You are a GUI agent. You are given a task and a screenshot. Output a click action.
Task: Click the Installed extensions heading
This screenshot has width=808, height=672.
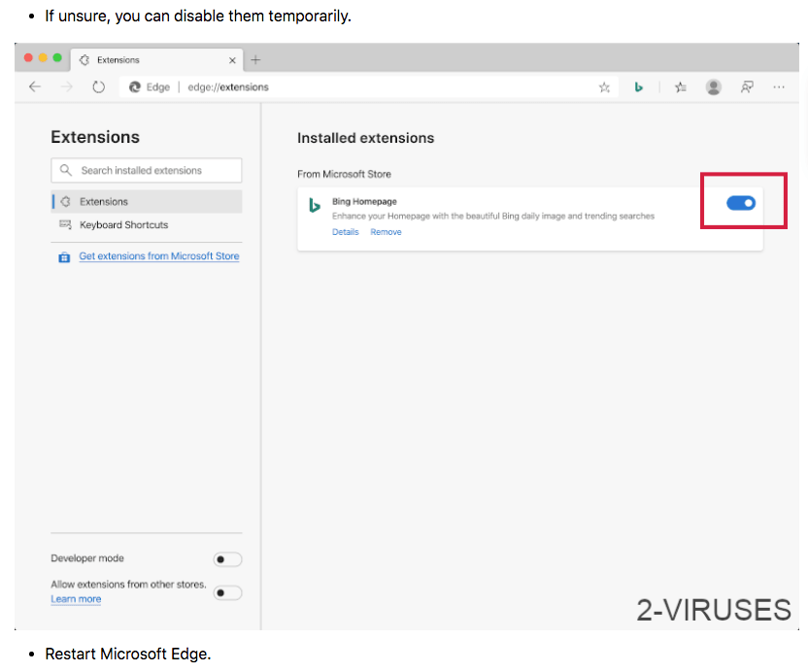coord(365,138)
